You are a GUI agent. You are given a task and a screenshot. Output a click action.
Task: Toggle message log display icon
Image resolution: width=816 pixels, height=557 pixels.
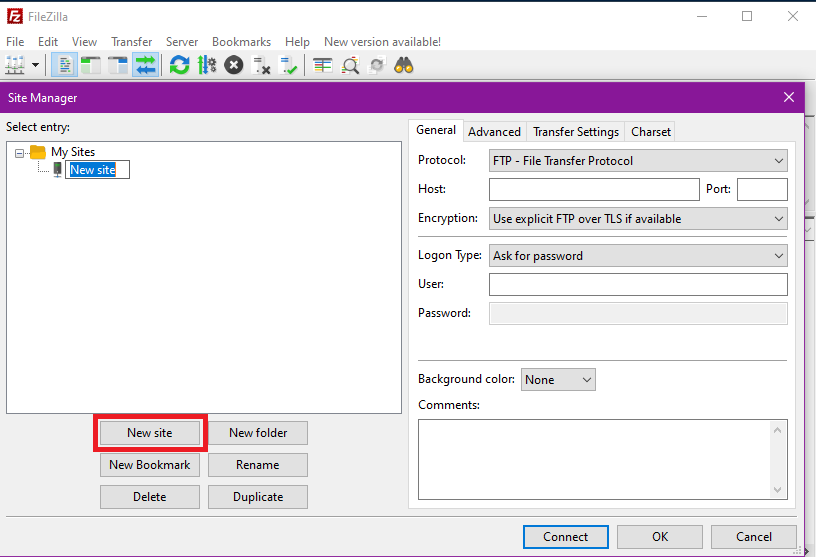tap(65, 66)
